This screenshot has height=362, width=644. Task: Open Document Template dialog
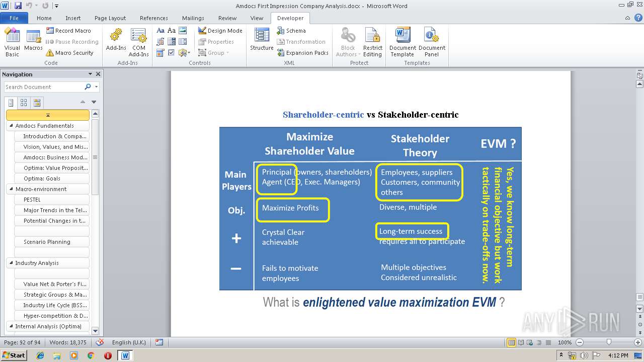click(x=403, y=42)
